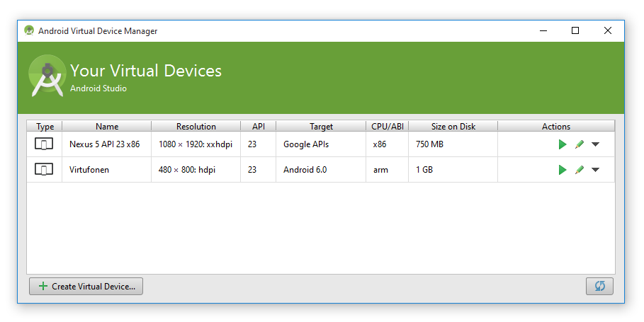Click the phone type icon for Virtufonen

(44, 169)
